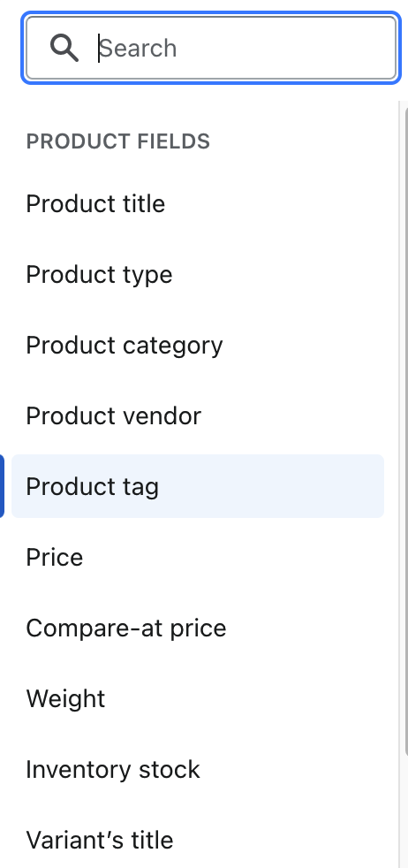The image size is (408, 868).
Task: Focus the Search input field
Action: [x=211, y=48]
